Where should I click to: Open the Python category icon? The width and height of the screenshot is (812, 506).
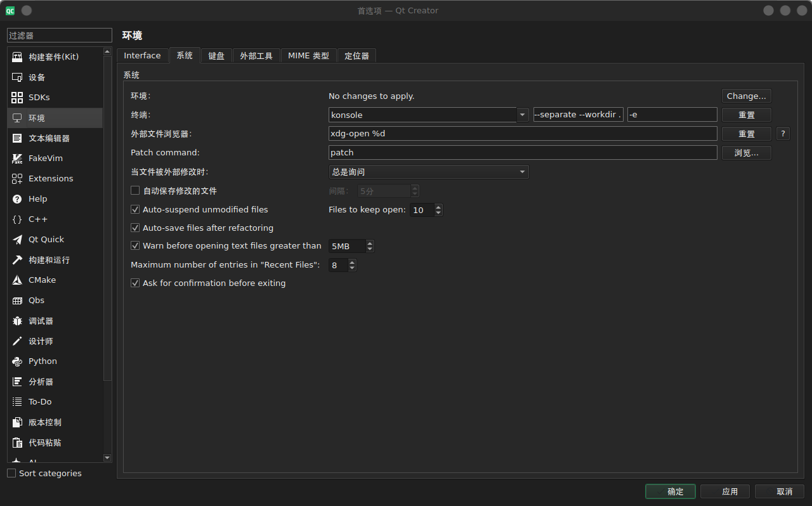(17, 361)
